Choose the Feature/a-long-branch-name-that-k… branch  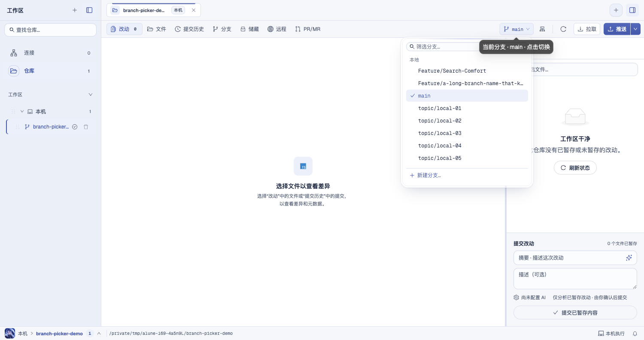(x=467, y=83)
